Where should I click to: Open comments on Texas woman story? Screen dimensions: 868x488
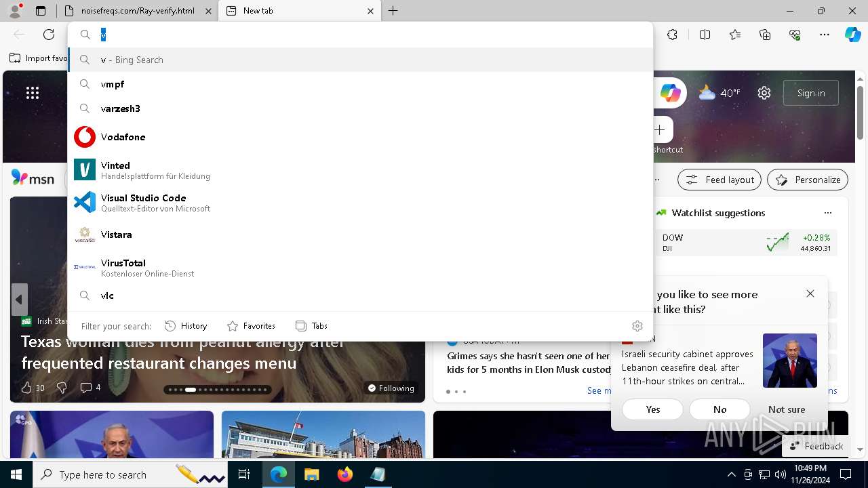pyautogui.click(x=90, y=388)
